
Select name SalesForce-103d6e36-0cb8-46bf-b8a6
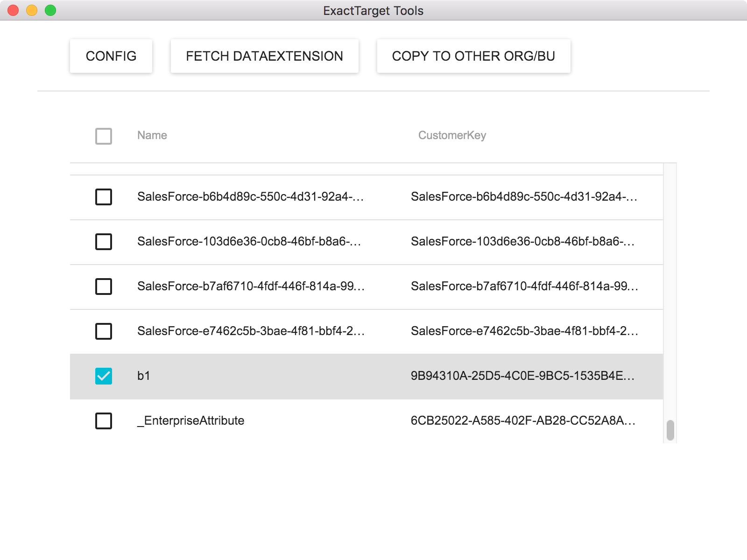(x=249, y=242)
